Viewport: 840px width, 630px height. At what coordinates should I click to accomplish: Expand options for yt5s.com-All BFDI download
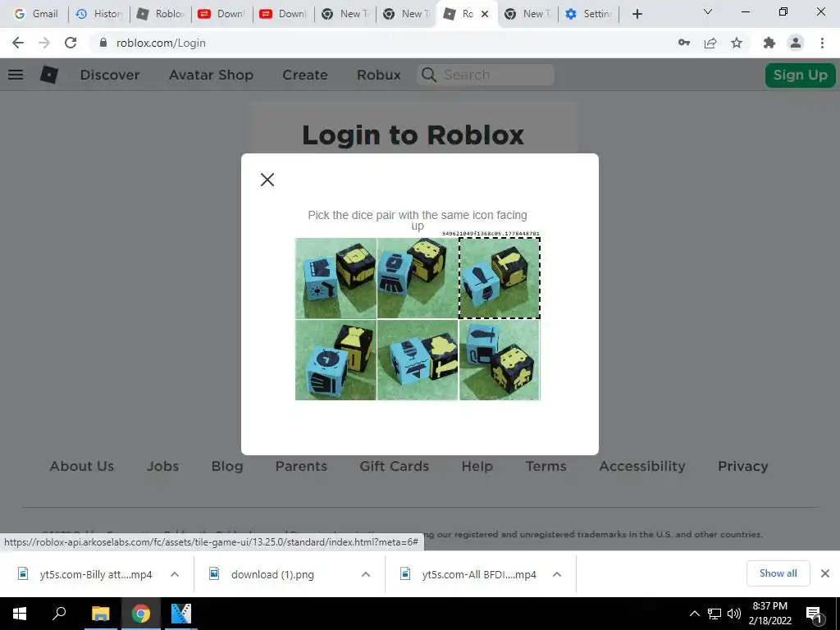pyautogui.click(x=557, y=574)
